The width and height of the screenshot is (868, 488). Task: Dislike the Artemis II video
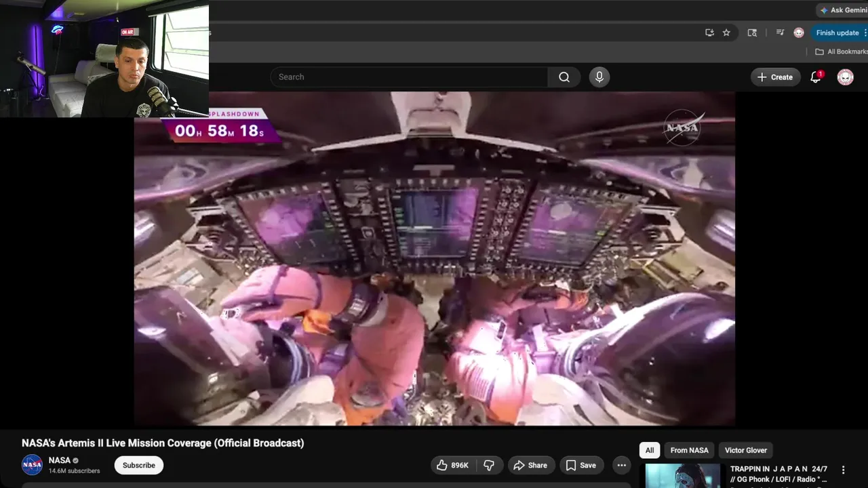(x=488, y=465)
